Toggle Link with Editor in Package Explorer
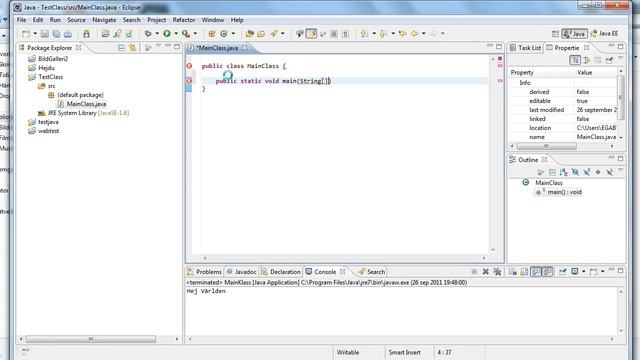The image size is (640, 360). (133, 48)
